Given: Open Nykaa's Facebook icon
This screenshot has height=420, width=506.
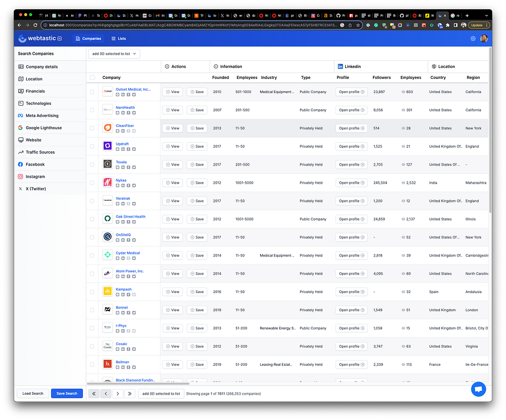Looking at the screenshot, I should click(x=129, y=186).
